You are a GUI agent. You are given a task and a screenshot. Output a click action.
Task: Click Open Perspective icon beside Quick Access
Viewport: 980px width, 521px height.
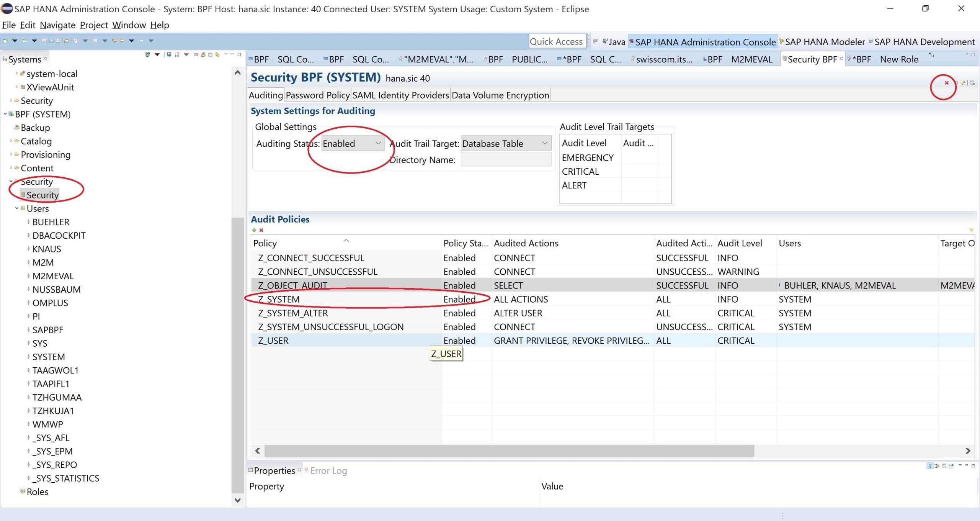[595, 41]
